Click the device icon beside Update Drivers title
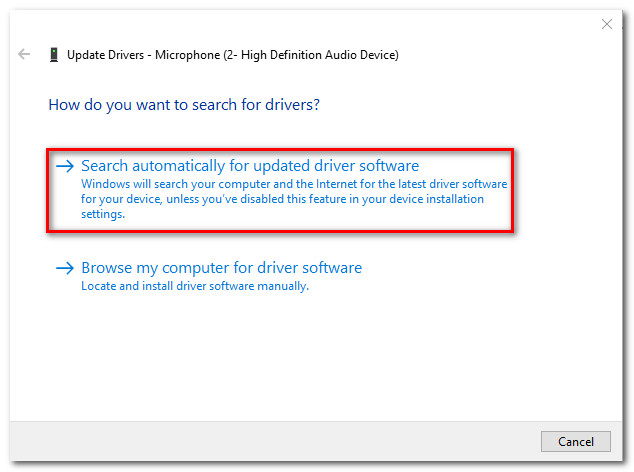The image size is (634, 472). point(54,55)
